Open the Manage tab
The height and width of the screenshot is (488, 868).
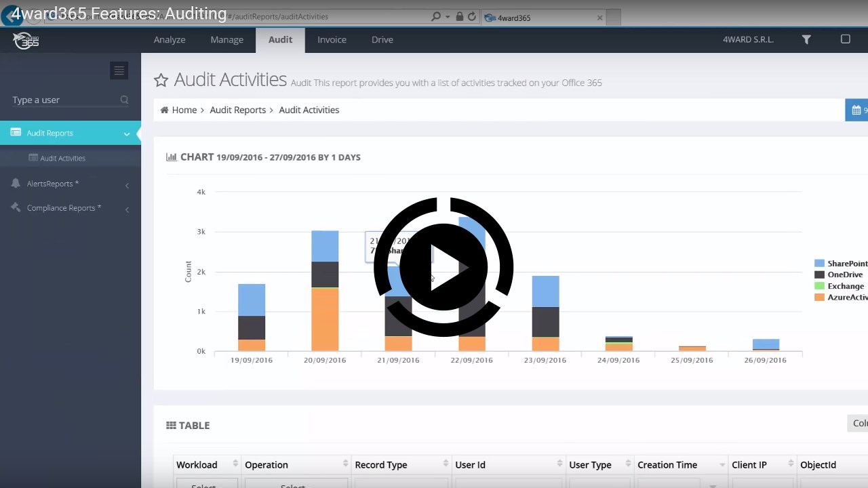click(x=226, y=40)
